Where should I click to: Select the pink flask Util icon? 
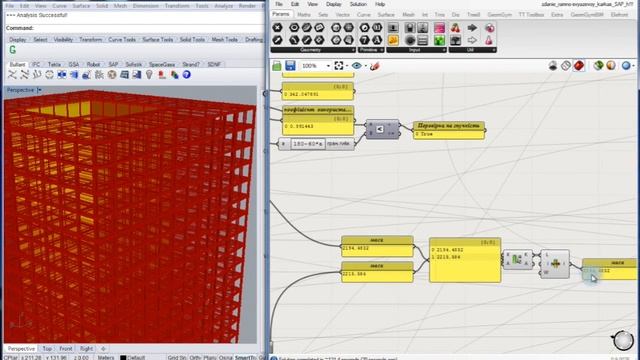[489, 40]
